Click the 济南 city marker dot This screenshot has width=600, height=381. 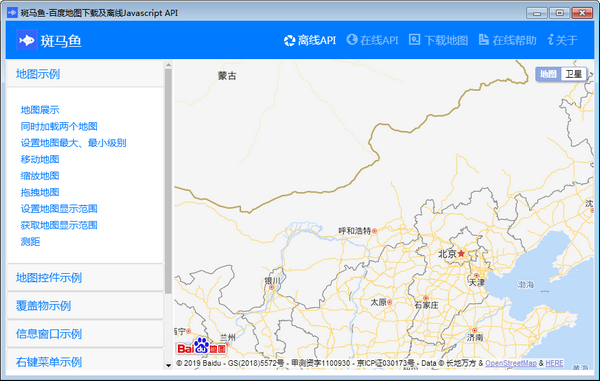click(x=474, y=330)
